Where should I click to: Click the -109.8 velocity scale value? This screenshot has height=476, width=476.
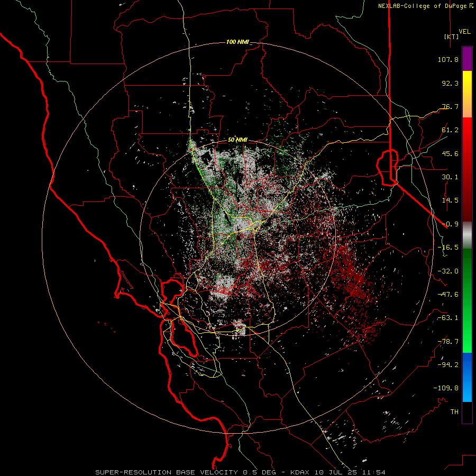point(446,388)
